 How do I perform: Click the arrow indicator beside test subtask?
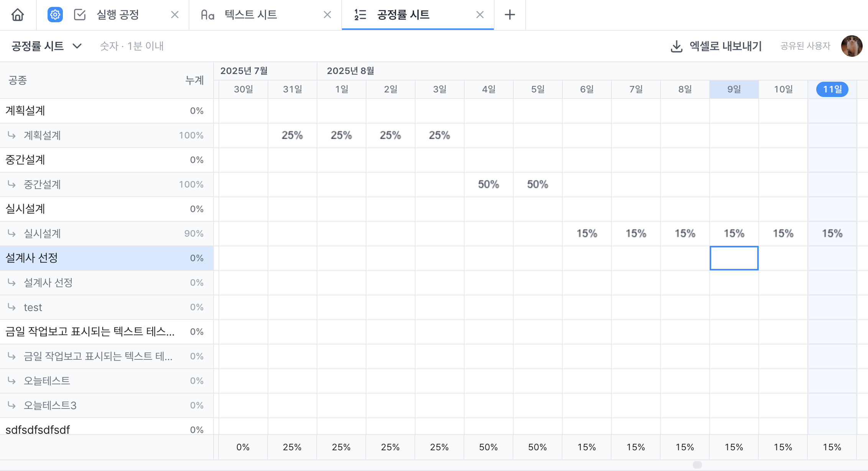[x=12, y=307]
